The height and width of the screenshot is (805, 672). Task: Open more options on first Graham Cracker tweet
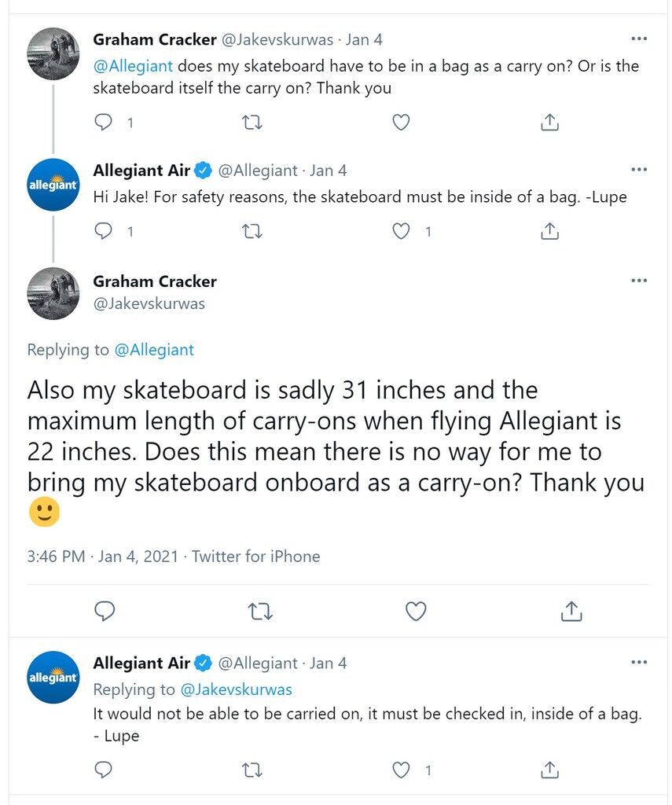[x=639, y=39]
